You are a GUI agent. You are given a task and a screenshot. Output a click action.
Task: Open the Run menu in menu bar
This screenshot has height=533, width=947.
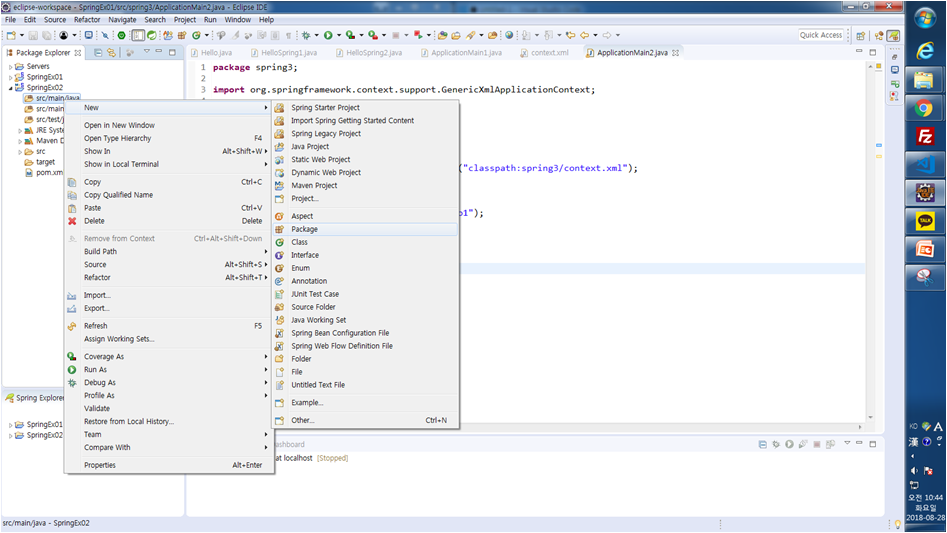click(x=210, y=19)
